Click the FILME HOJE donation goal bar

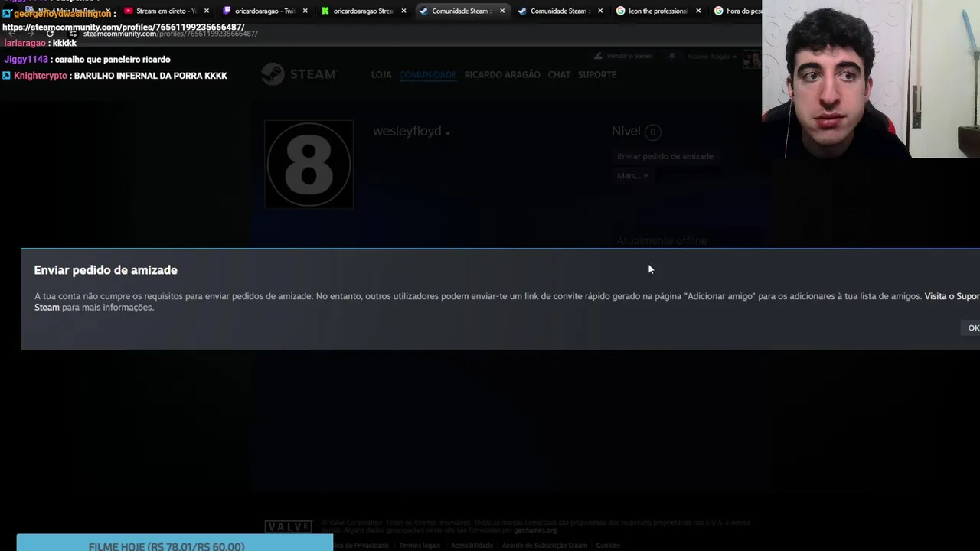point(175,543)
